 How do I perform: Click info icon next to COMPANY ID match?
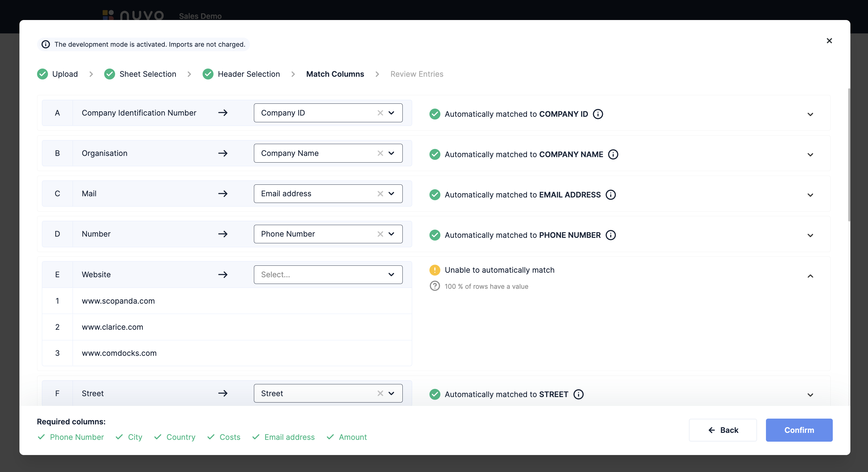[598, 114]
